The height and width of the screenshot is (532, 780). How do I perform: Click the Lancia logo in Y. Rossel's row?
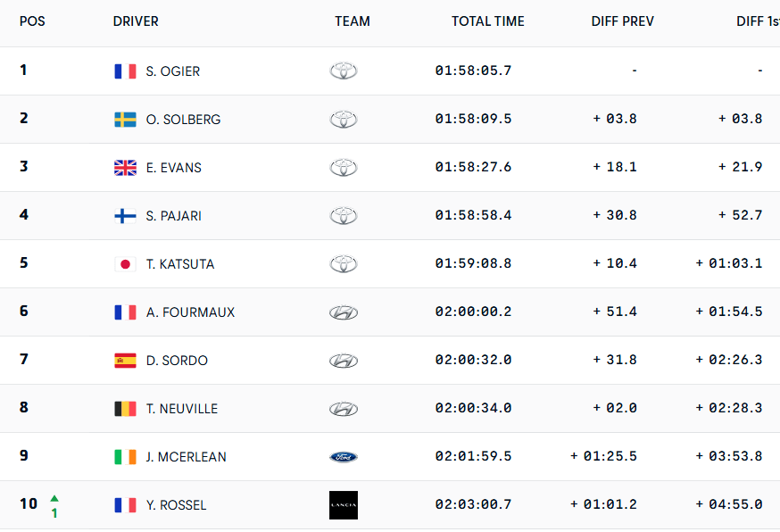pos(344,505)
